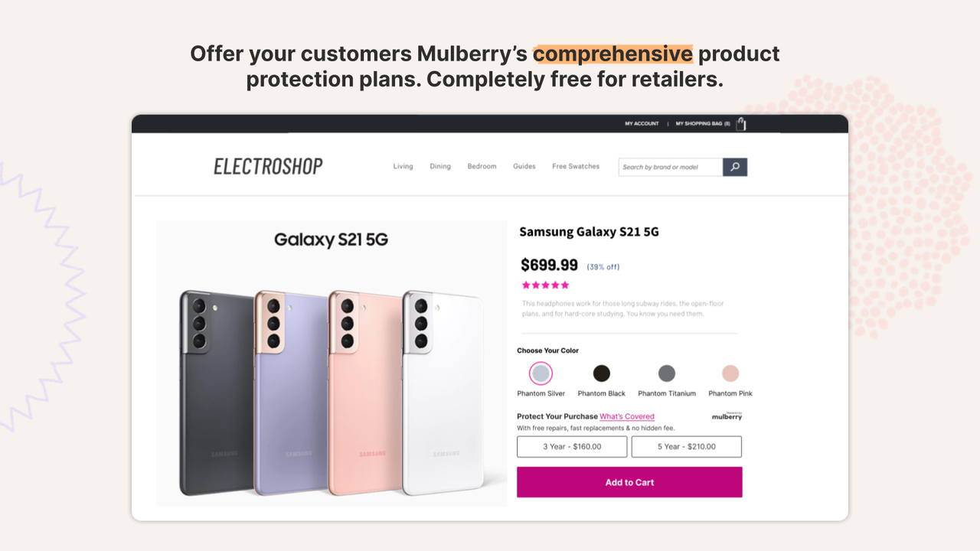This screenshot has width=980, height=551.
Task: Select the Phantom Silver color option
Action: 541,373
